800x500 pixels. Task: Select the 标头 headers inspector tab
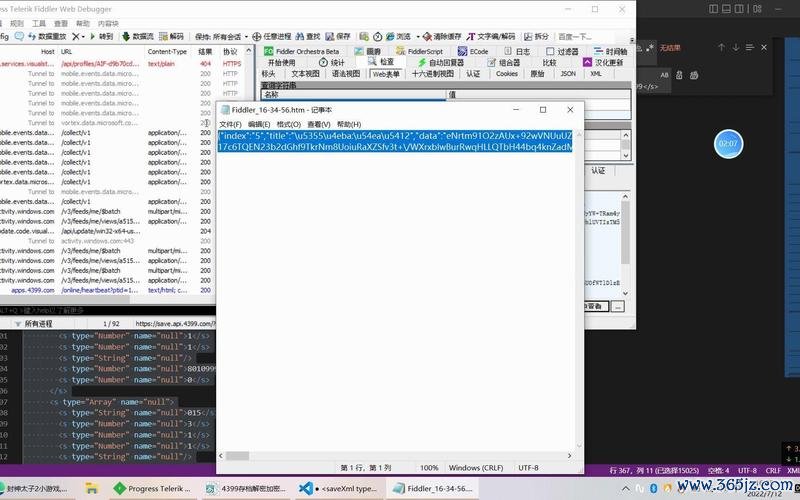(x=269, y=73)
